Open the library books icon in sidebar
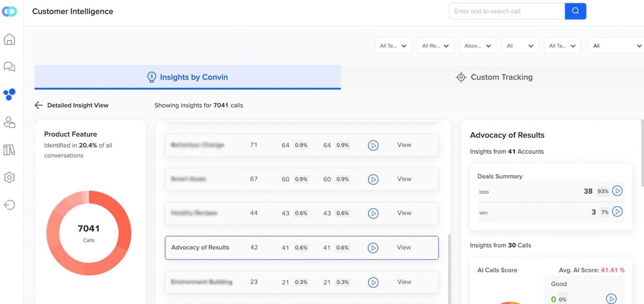The image size is (644, 304). [9, 150]
